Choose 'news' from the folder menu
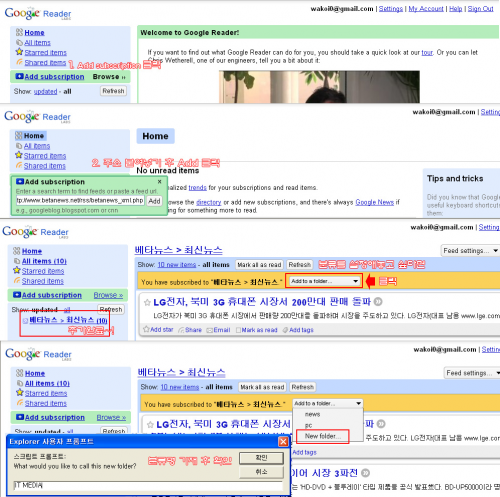 pos(312,414)
